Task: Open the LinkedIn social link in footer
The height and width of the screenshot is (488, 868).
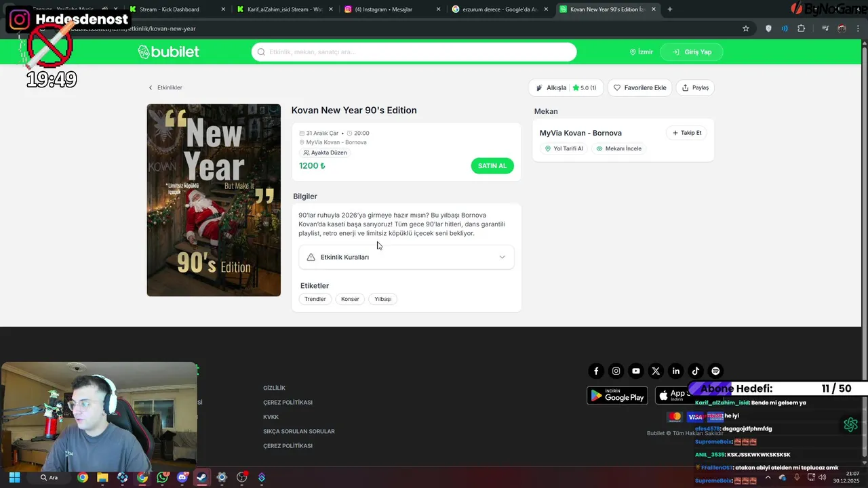Action: click(675, 371)
